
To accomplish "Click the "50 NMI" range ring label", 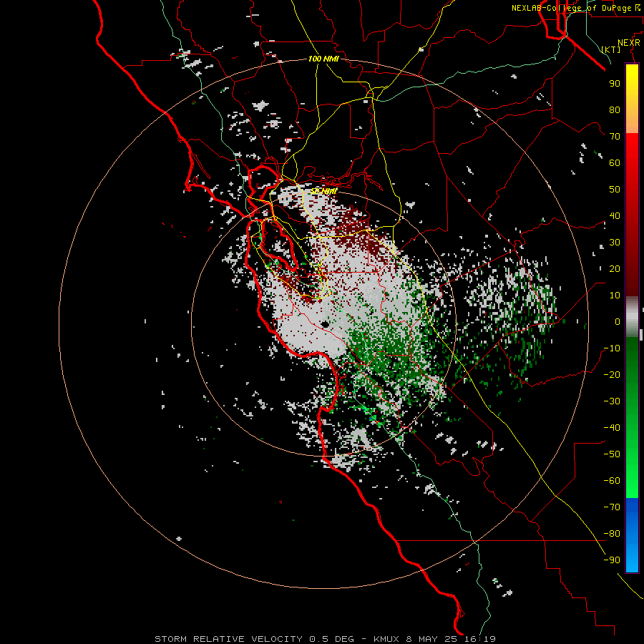I will click(x=323, y=191).
